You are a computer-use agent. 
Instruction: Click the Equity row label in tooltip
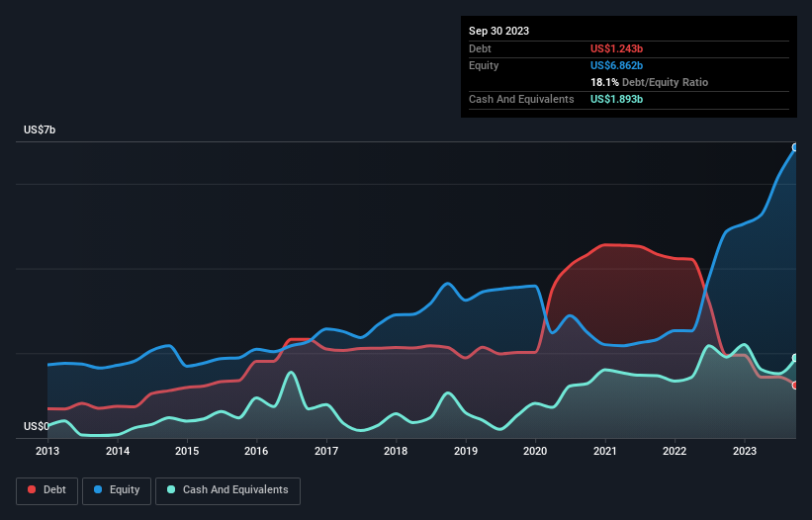pyautogui.click(x=484, y=65)
